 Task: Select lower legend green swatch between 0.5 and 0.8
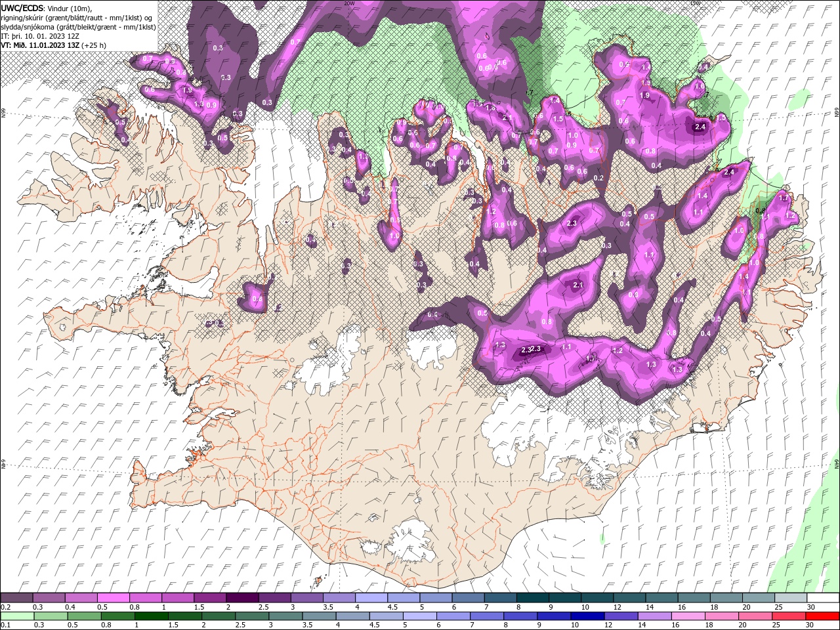click(85, 616)
